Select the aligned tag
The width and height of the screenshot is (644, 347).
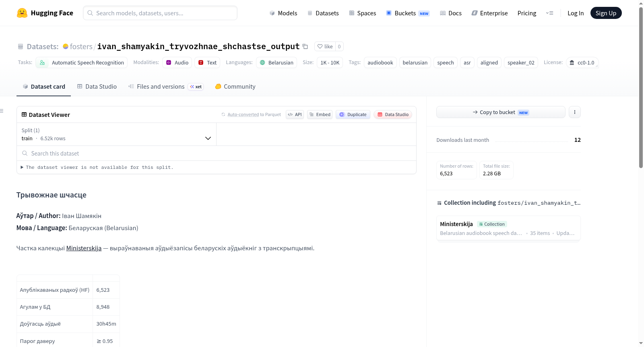[x=489, y=62]
